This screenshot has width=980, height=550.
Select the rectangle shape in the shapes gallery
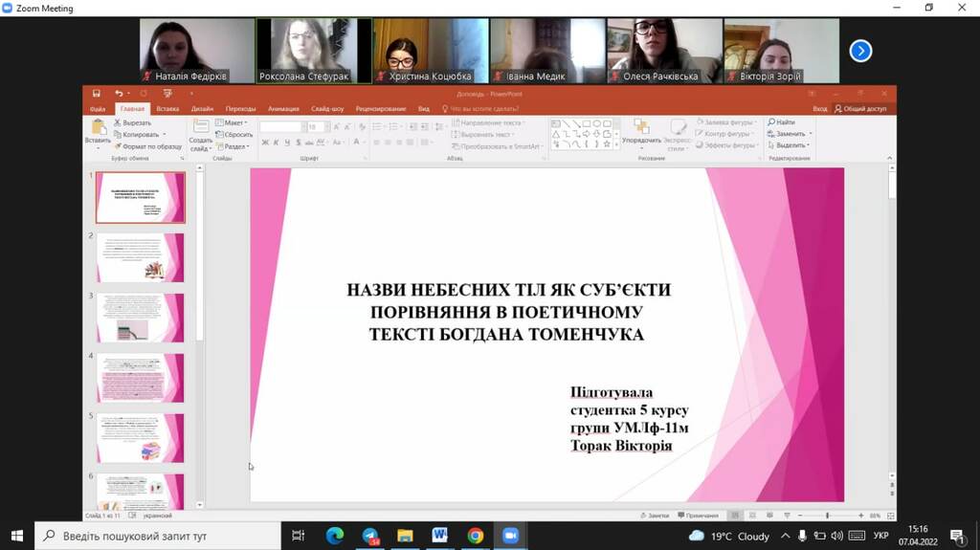[587, 123]
